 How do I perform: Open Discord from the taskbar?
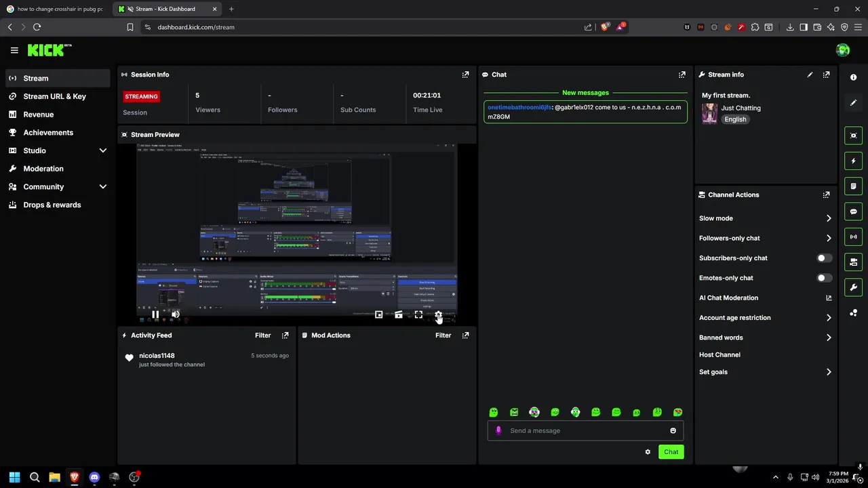click(94, 477)
